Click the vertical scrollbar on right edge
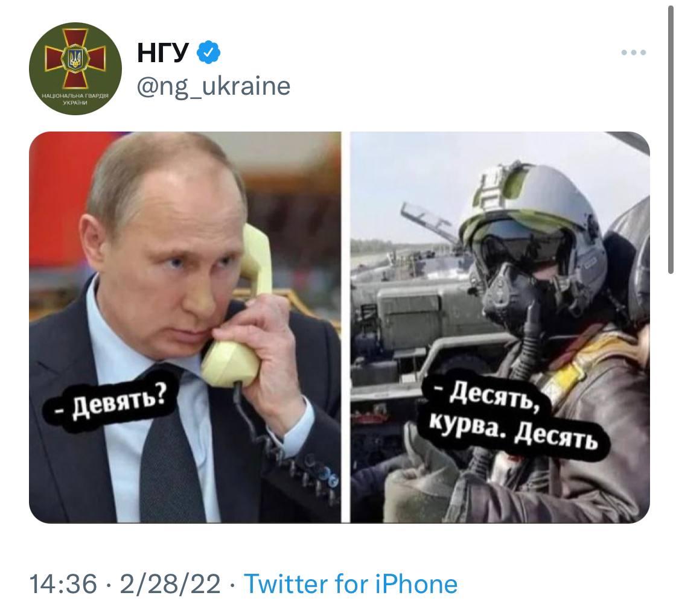 click(671, 139)
